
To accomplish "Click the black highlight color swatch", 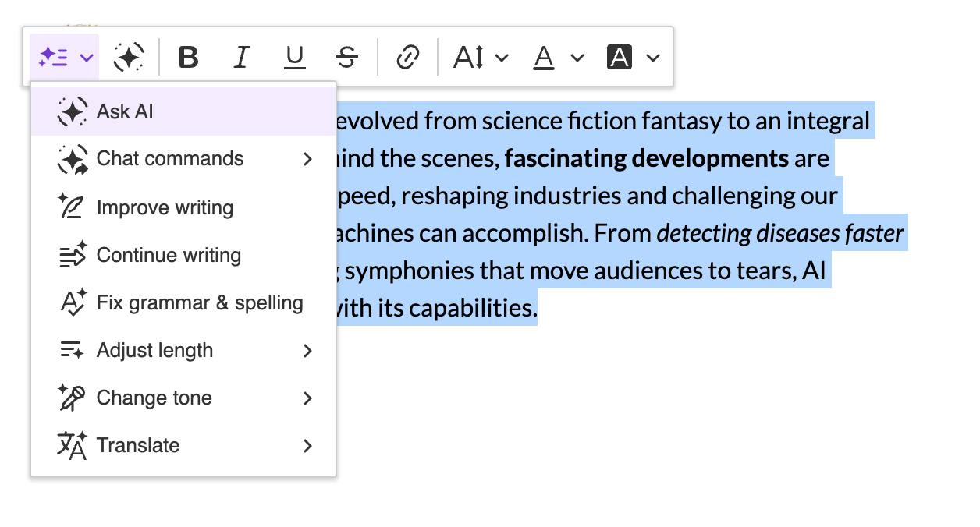I will [619, 56].
